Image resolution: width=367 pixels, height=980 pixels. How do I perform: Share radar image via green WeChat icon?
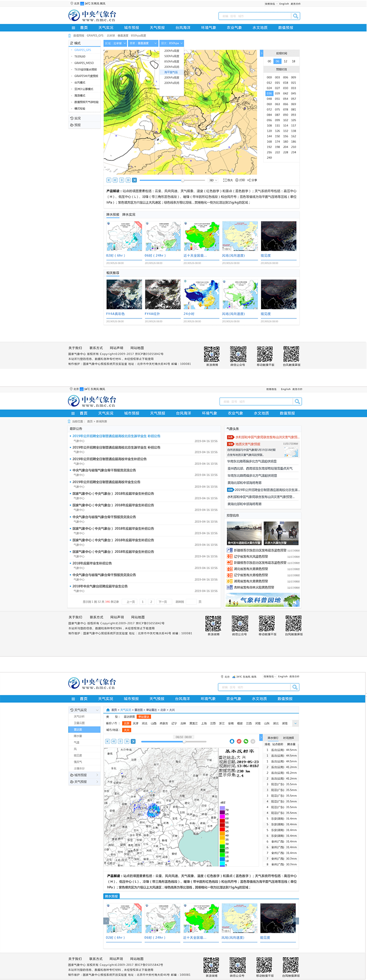pyautogui.click(x=246, y=741)
